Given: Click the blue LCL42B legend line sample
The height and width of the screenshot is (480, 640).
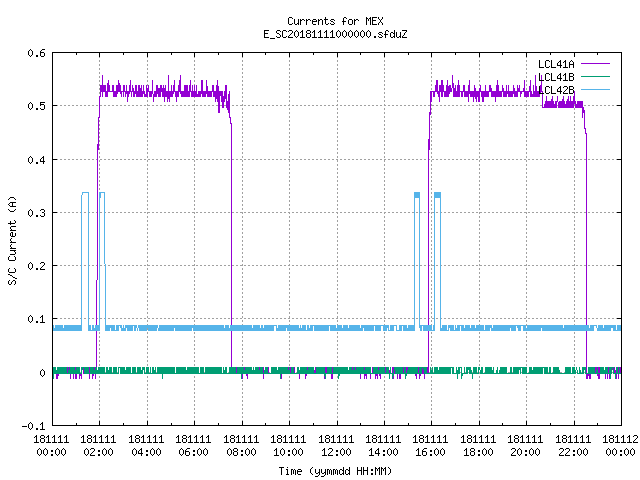Looking at the screenshot, I should [595, 89].
